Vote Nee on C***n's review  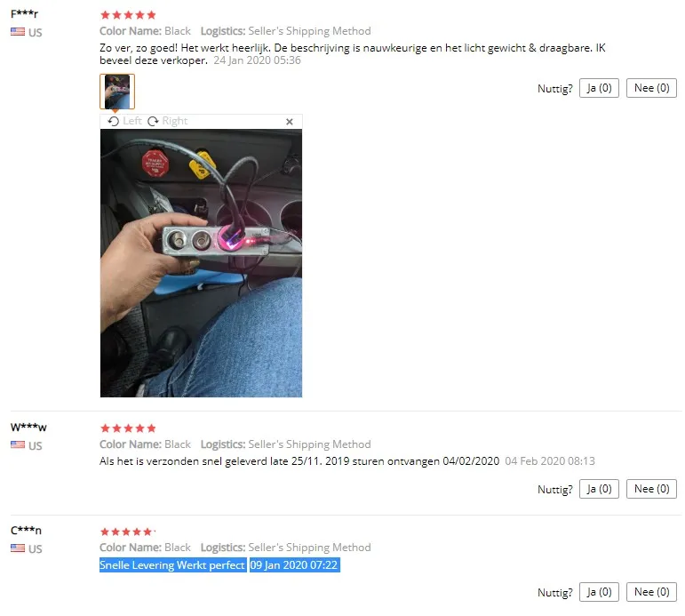[651, 592]
